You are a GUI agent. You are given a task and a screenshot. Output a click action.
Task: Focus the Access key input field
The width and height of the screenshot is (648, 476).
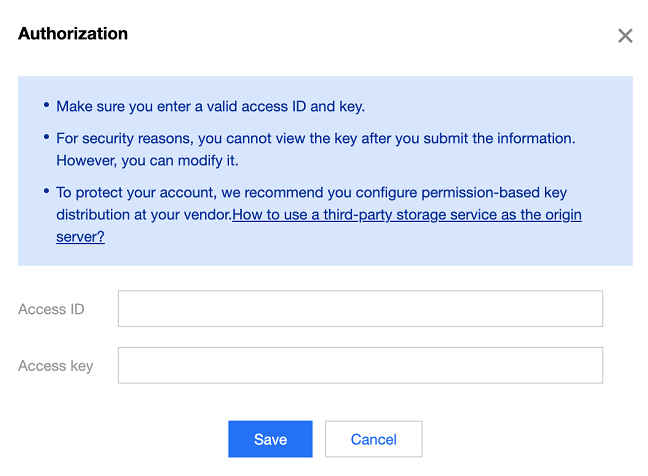tap(360, 366)
